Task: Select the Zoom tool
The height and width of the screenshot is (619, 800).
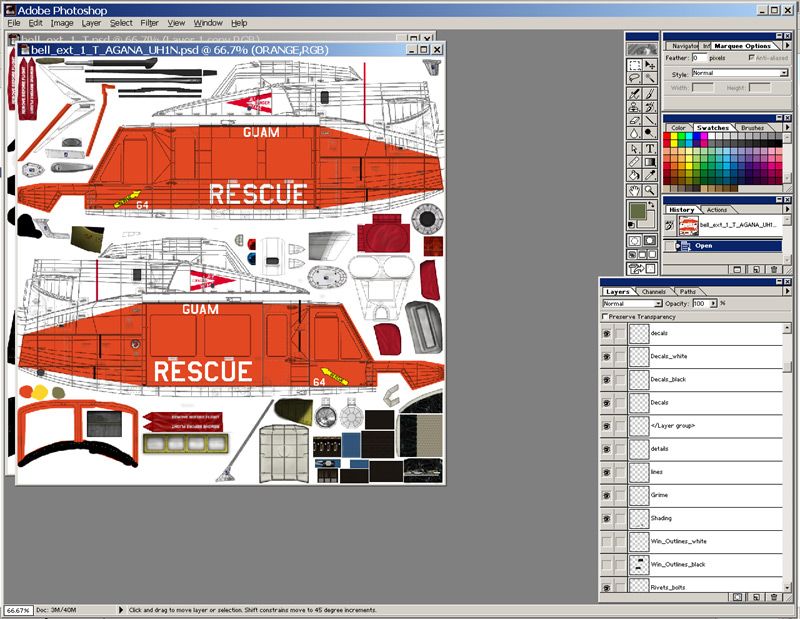Action: (649, 190)
